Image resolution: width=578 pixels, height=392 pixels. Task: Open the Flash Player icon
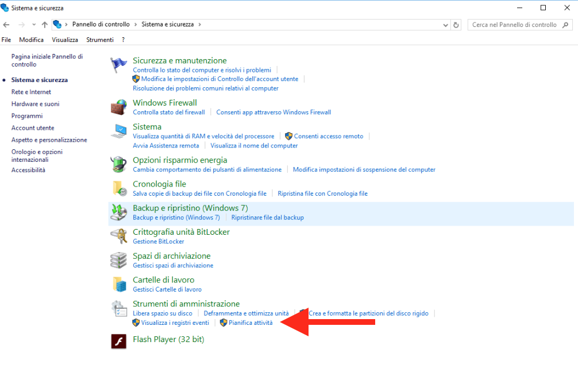[119, 341]
